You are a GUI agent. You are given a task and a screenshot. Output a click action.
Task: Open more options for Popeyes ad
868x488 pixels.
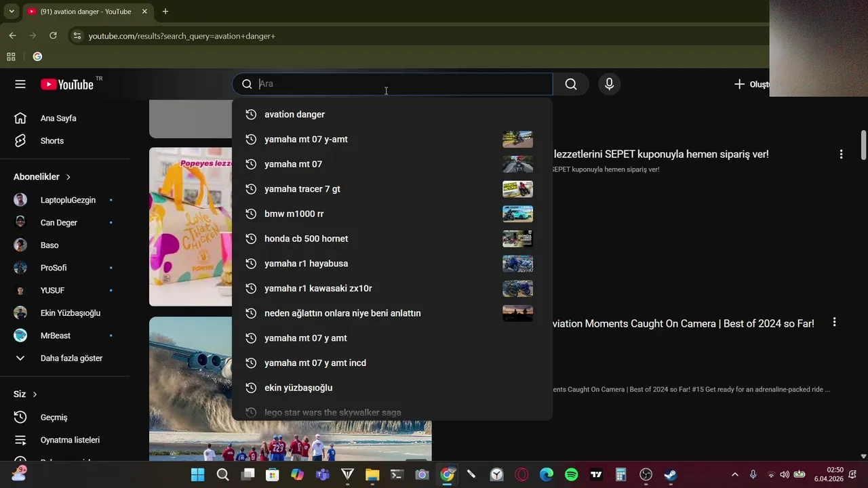(x=841, y=155)
